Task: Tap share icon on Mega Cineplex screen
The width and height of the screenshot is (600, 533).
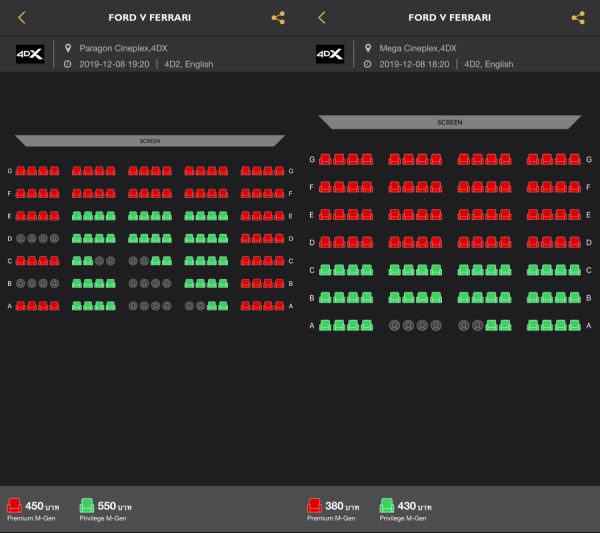Action: coord(578,18)
